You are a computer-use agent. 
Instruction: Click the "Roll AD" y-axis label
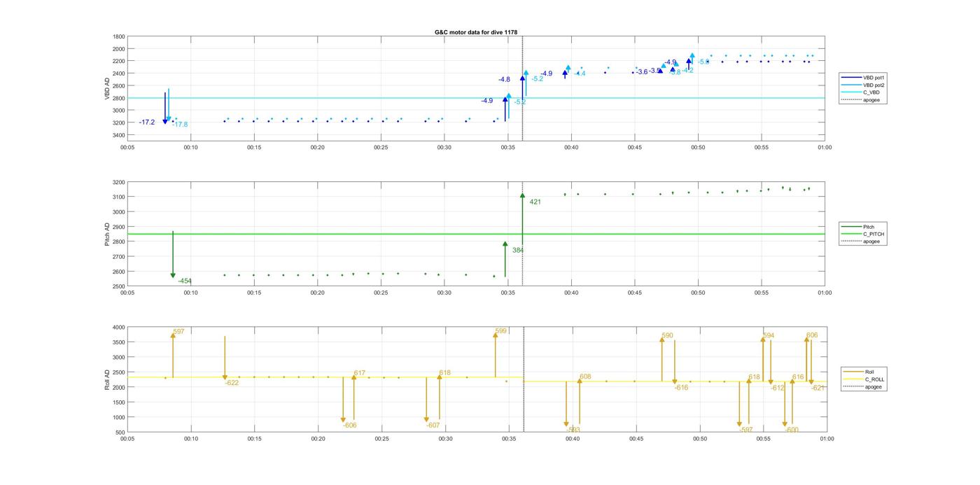pos(107,379)
